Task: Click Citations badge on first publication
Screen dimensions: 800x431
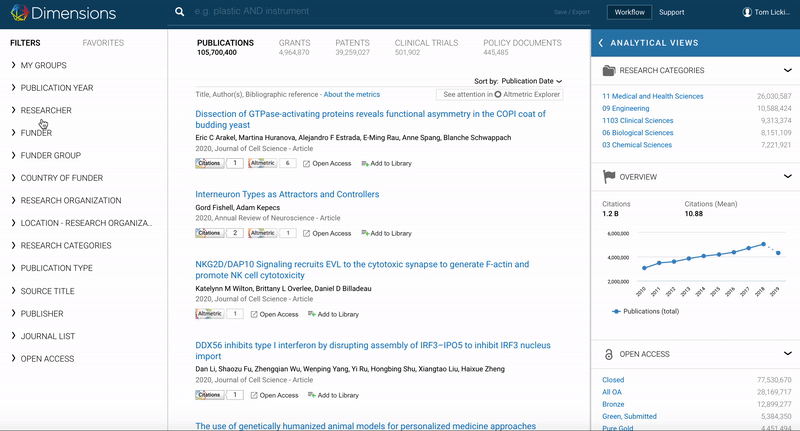Action: pos(209,163)
